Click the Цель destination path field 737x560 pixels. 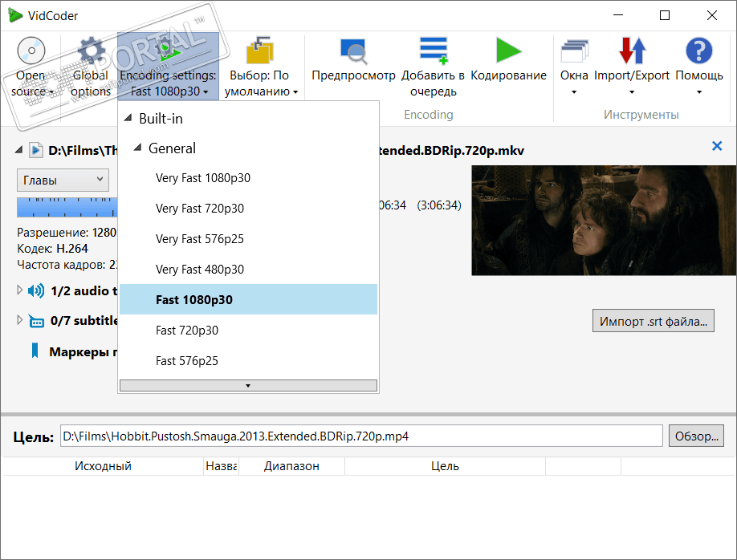[x=361, y=436]
